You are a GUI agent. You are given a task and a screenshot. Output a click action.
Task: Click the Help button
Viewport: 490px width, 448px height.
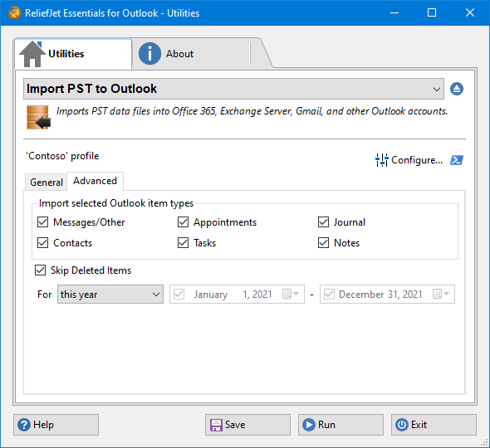(56, 425)
